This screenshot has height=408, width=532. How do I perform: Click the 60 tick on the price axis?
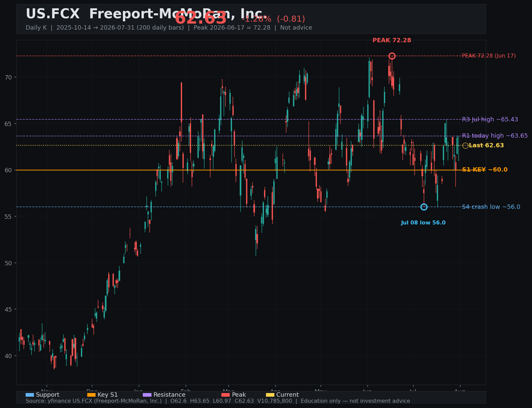click(8, 170)
